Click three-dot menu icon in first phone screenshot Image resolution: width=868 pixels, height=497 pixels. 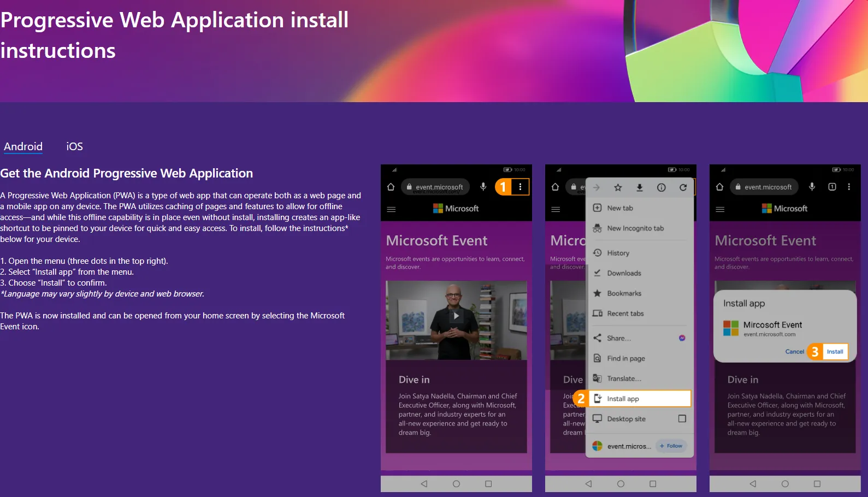tap(520, 187)
